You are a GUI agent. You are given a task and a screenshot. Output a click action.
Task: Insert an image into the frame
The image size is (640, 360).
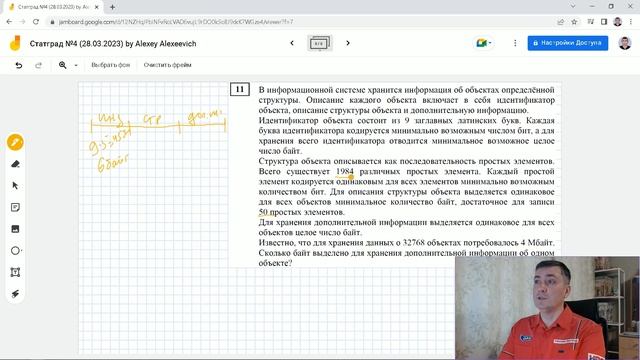click(15, 229)
